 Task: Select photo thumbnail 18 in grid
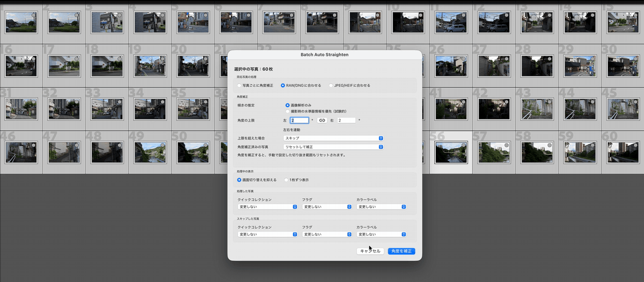tap(107, 66)
